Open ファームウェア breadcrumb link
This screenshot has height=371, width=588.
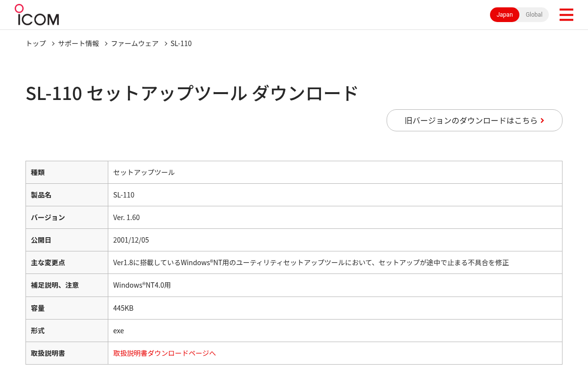[135, 43]
